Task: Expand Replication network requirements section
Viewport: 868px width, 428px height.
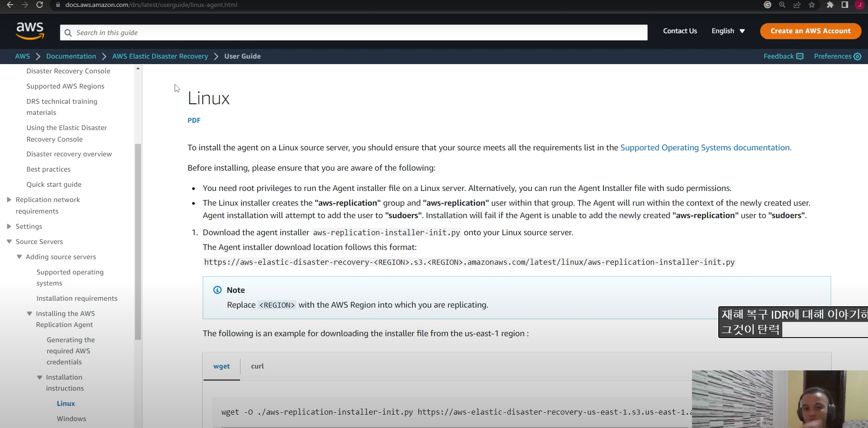Action: (x=9, y=200)
